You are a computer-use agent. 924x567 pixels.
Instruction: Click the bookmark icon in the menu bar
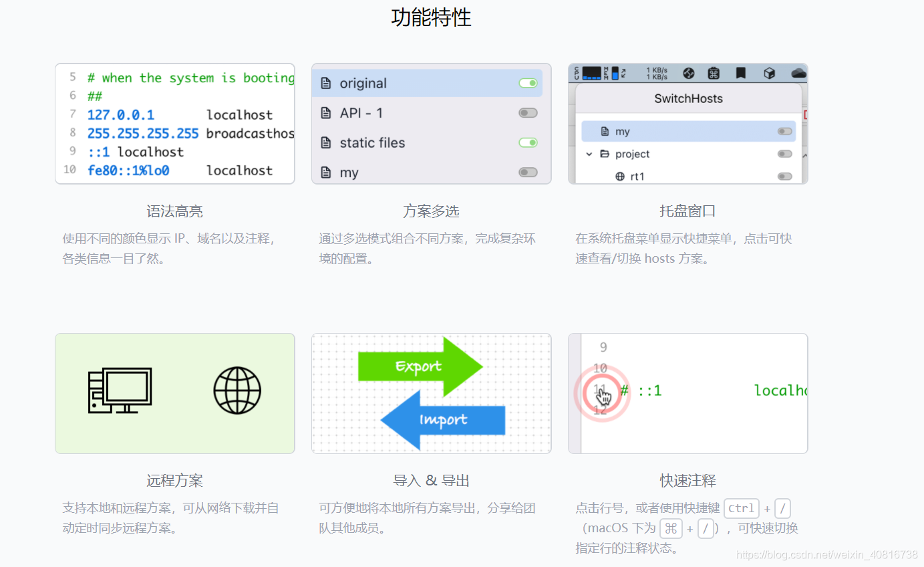[741, 73]
